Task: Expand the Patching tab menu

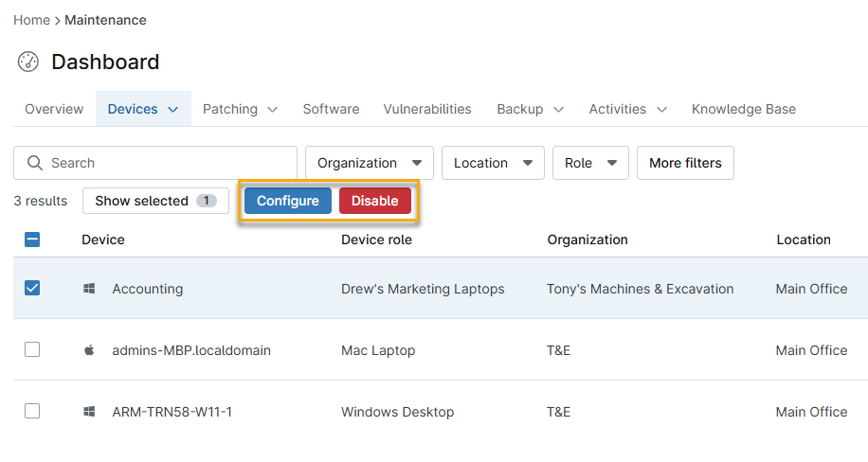Action: tap(240, 109)
